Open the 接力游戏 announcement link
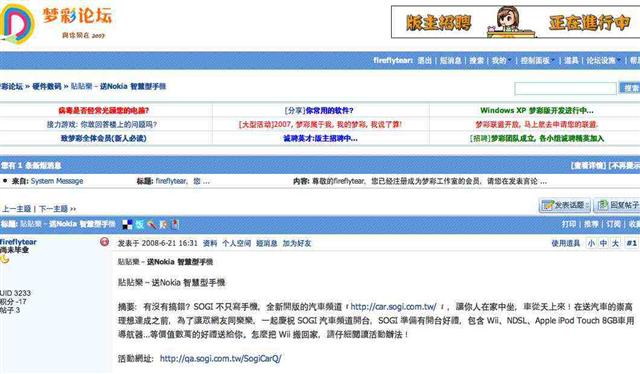 pyautogui.click(x=102, y=124)
